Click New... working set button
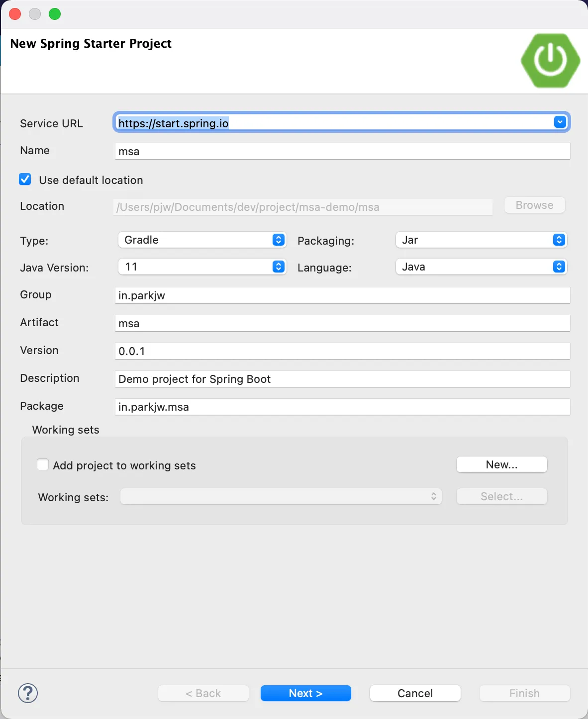Image resolution: width=588 pixels, height=719 pixels. pos(501,464)
